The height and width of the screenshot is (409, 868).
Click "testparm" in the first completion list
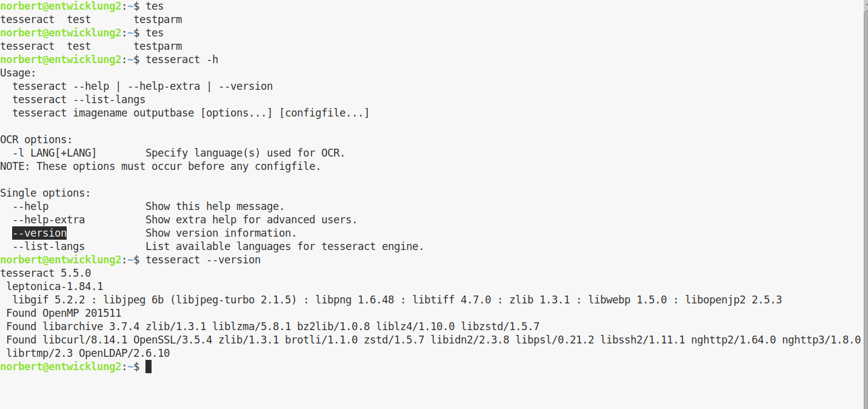(x=158, y=19)
